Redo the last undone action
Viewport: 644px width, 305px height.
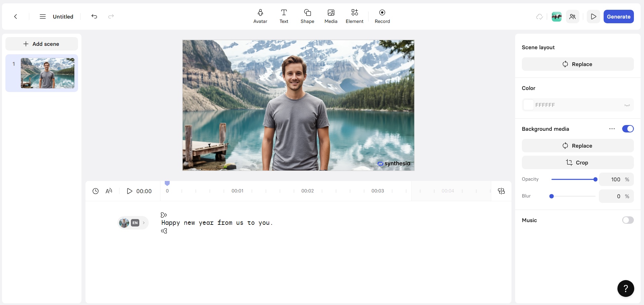(111, 17)
